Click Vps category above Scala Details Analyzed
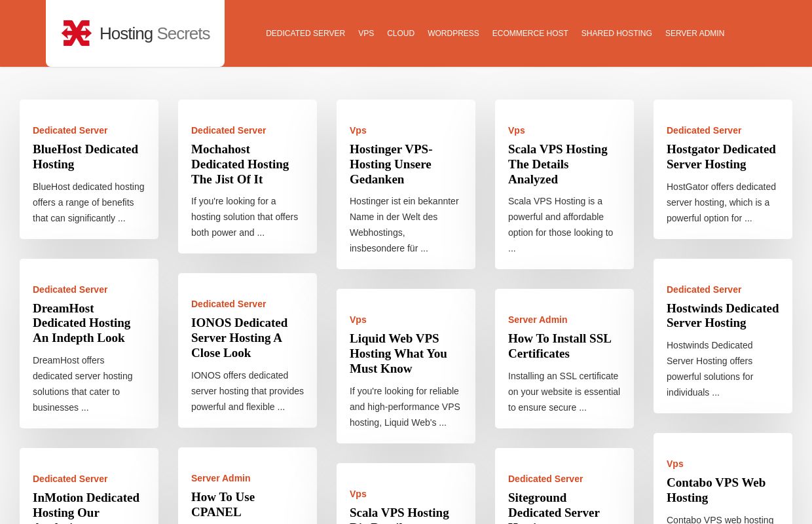Viewport: 812px width, 524px height. coord(517,130)
